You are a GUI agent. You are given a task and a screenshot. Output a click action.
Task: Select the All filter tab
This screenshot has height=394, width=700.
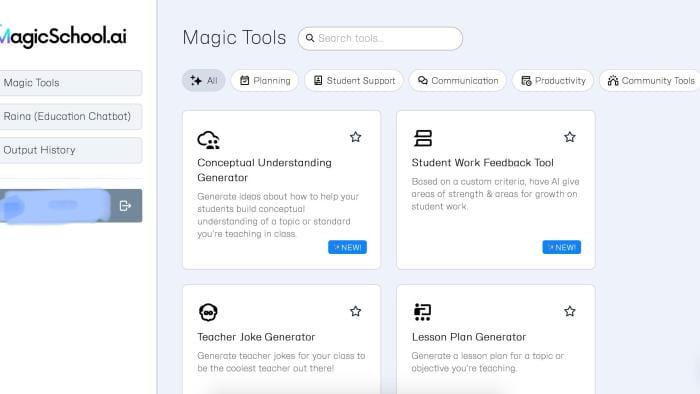point(204,81)
